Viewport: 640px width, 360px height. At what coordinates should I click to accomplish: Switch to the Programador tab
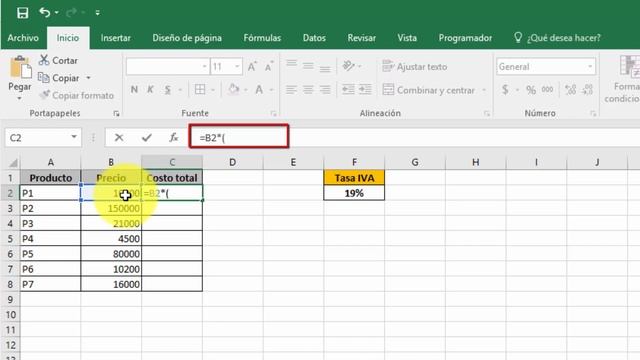tap(465, 38)
